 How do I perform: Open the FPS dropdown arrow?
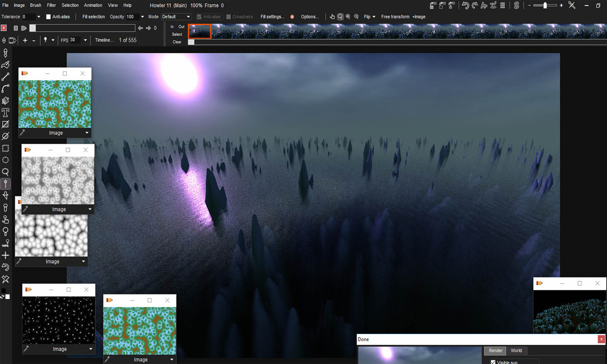tap(85, 40)
